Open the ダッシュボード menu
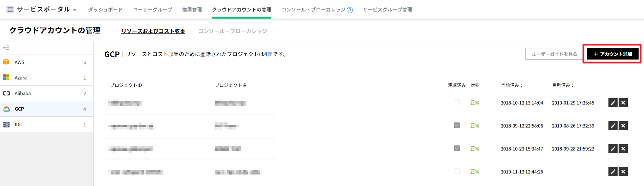Image resolution: width=644 pixels, height=186 pixels. (105, 10)
